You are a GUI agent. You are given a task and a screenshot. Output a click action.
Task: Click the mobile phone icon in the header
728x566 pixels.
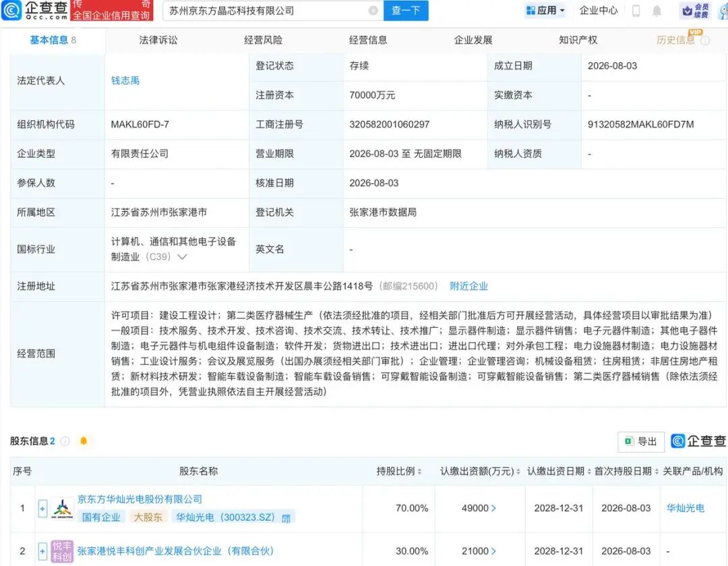click(x=636, y=10)
